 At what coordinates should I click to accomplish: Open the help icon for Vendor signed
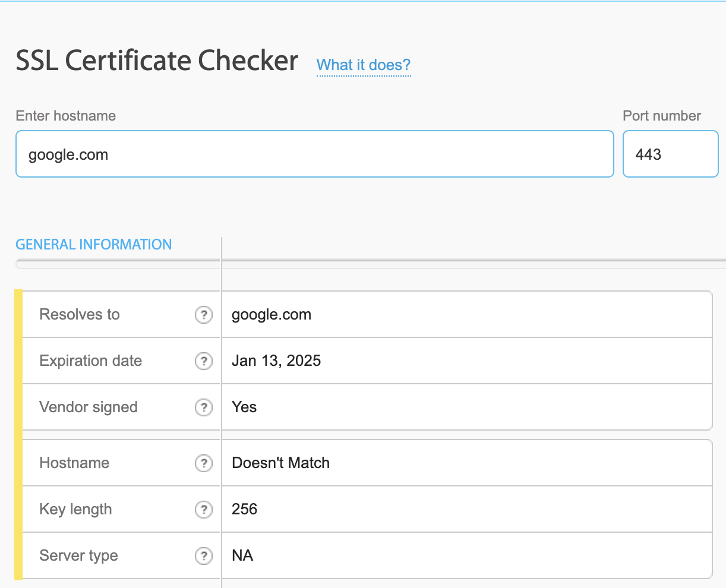(x=204, y=407)
